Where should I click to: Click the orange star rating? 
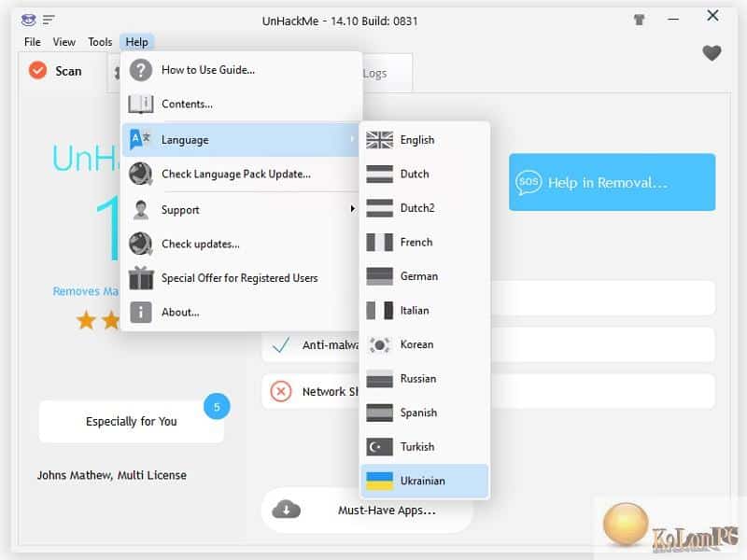[x=99, y=320]
